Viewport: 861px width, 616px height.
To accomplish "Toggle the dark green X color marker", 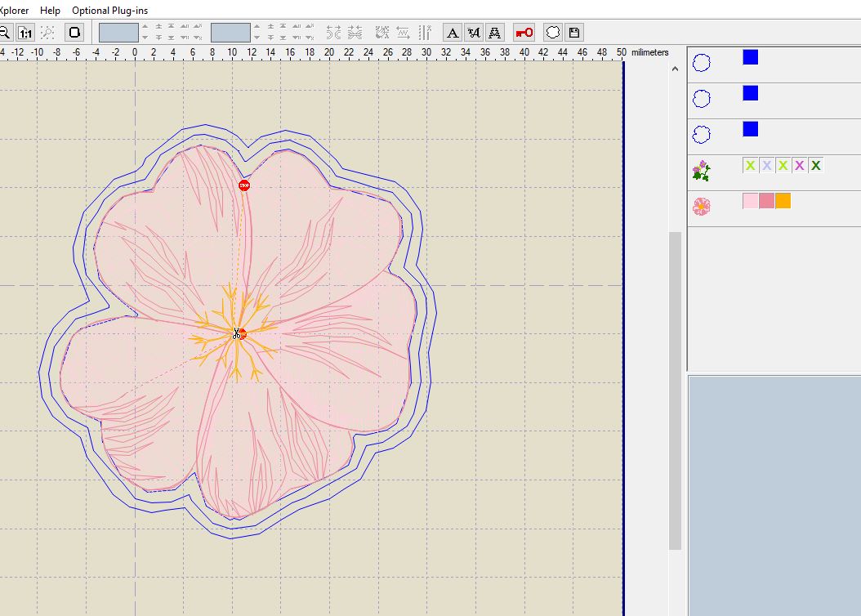I will tap(815, 166).
